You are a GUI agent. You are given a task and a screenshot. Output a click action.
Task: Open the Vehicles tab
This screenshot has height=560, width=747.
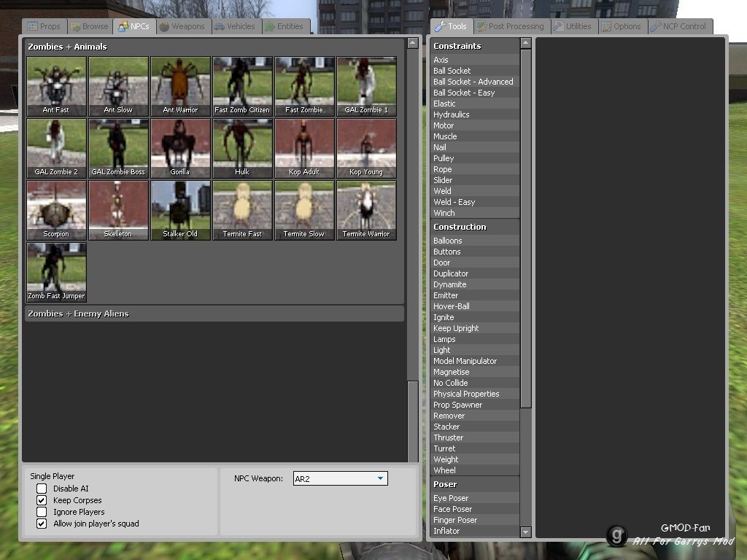click(x=236, y=26)
